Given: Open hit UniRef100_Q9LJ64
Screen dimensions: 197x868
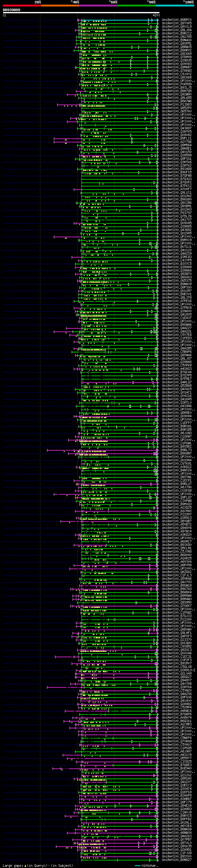Looking at the screenshot, I should (177, 30).
